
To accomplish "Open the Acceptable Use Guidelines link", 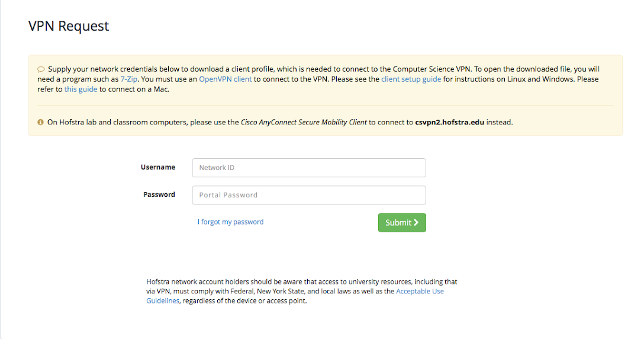I will (420, 292).
